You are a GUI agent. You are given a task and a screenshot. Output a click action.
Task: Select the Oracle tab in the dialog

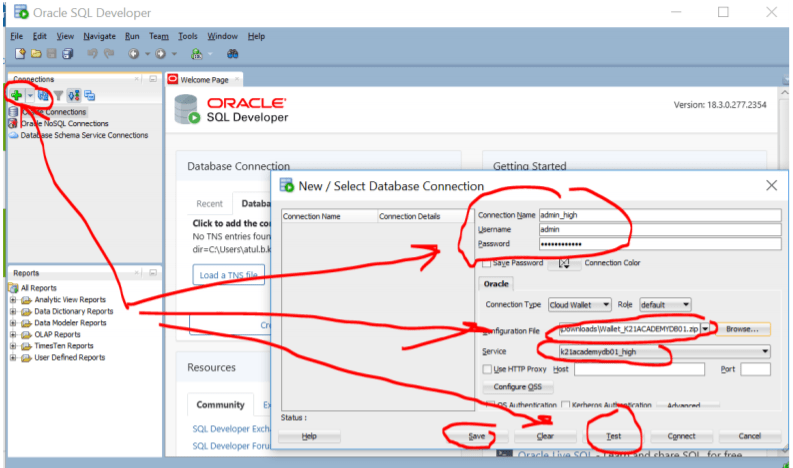click(496, 284)
